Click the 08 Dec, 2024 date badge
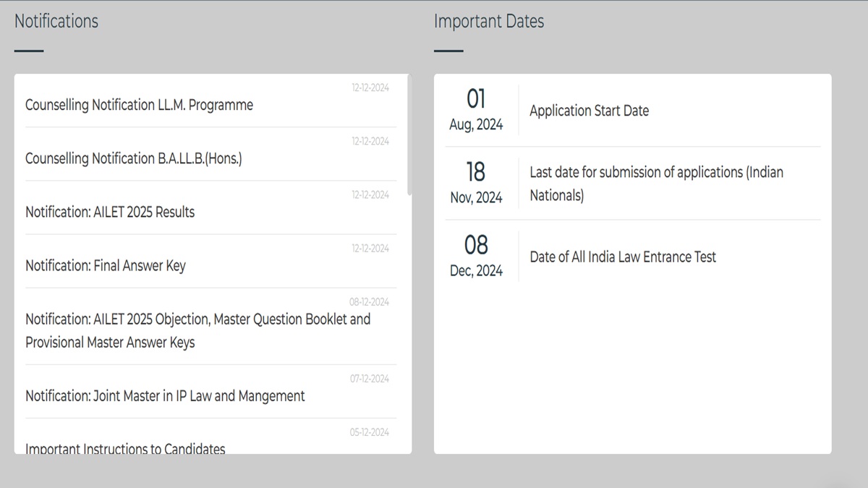868x488 pixels. [x=476, y=256]
